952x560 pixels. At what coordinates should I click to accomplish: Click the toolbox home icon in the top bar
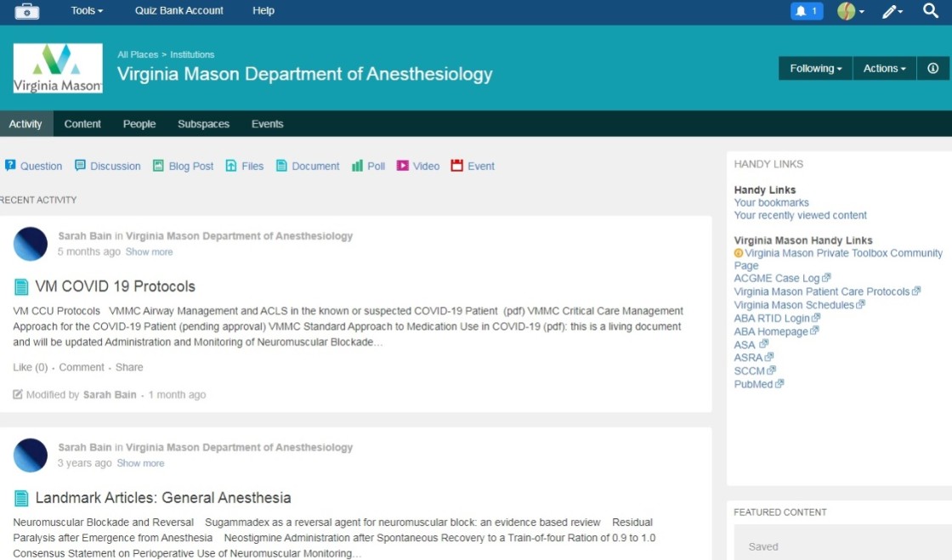click(x=26, y=11)
